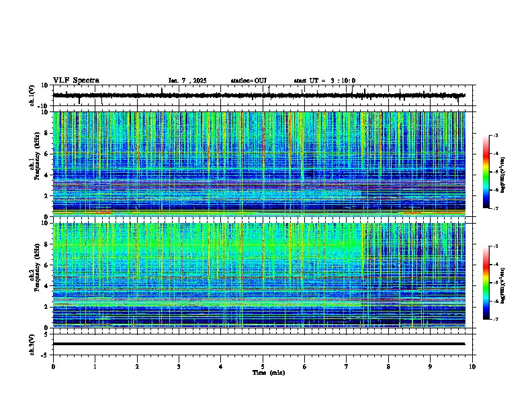The height and width of the screenshot is (411, 532).
Task: Click time axis tick label "9"
Action: point(430,367)
